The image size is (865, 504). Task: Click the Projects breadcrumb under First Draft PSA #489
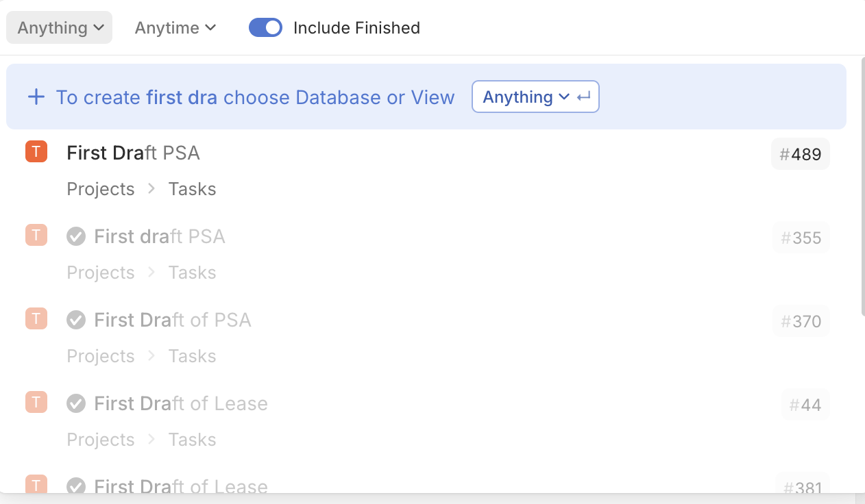point(101,189)
